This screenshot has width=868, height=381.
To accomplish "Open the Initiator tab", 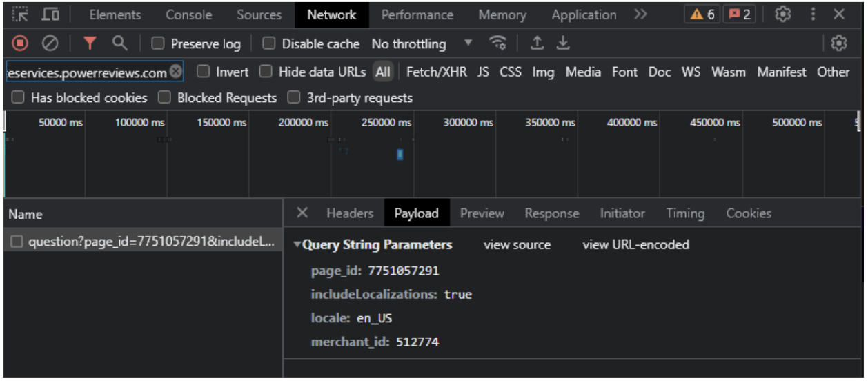I will tap(622, 213).
